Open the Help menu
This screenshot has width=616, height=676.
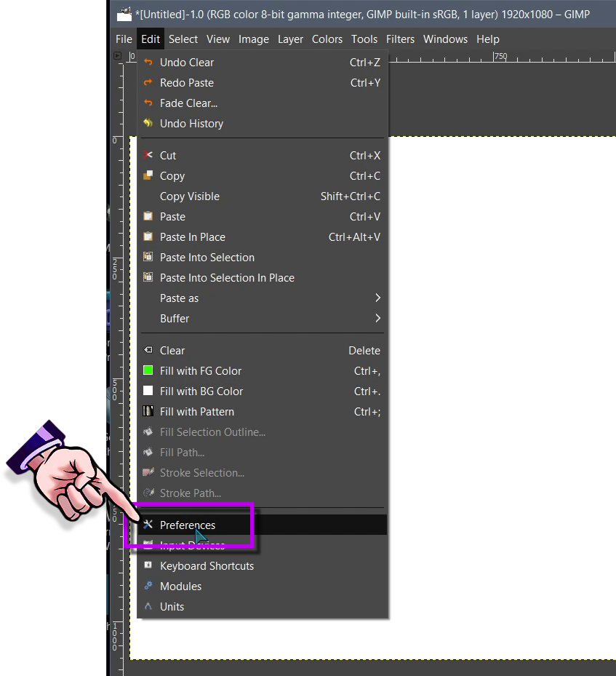(487, 39)
